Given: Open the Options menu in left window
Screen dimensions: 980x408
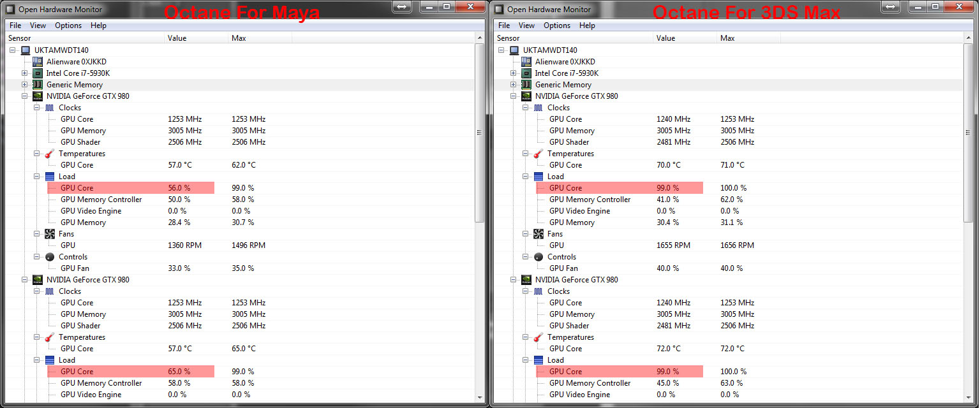Looking at the screenshot, I should pyautogui.click(x=68, y=25).
